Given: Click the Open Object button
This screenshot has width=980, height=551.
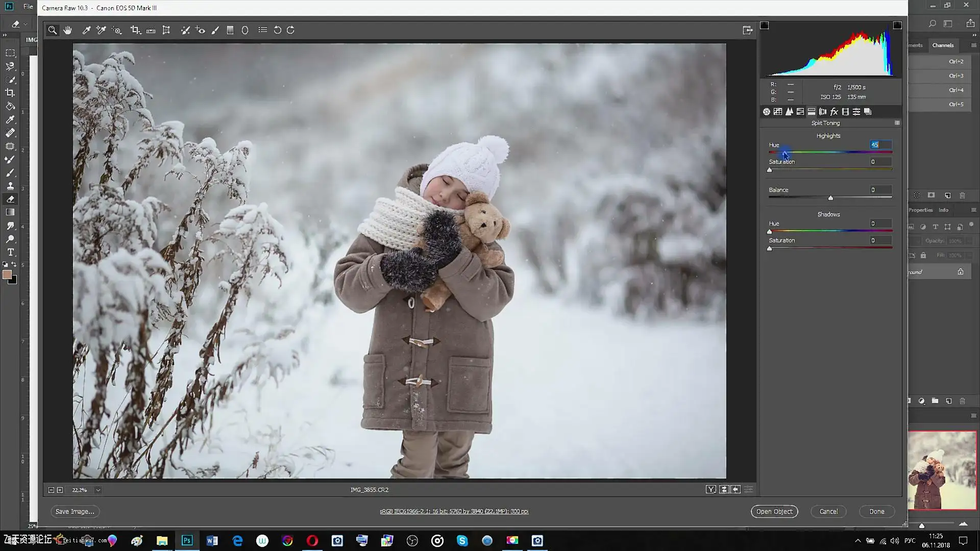Looking at the screenshot, I should pos(774,512).
